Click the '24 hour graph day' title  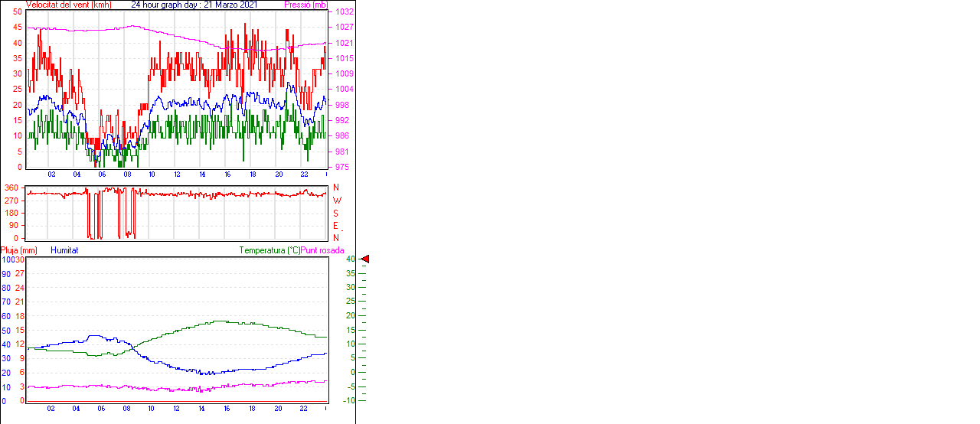point(194,5)
